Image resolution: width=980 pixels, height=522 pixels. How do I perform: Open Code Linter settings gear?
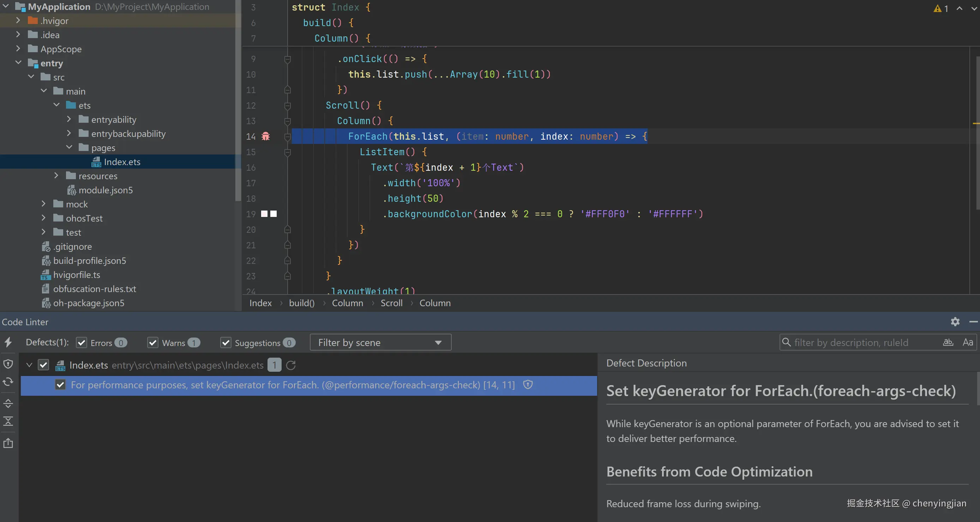pyautogui.click(x=955, y=322)
